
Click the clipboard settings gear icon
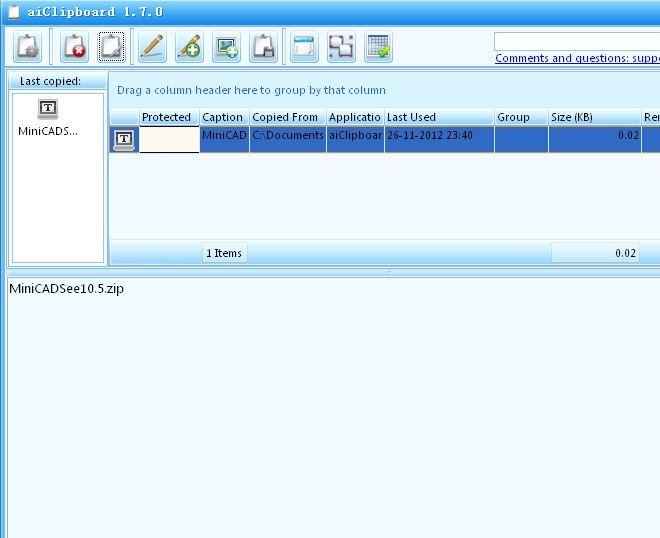28,46
